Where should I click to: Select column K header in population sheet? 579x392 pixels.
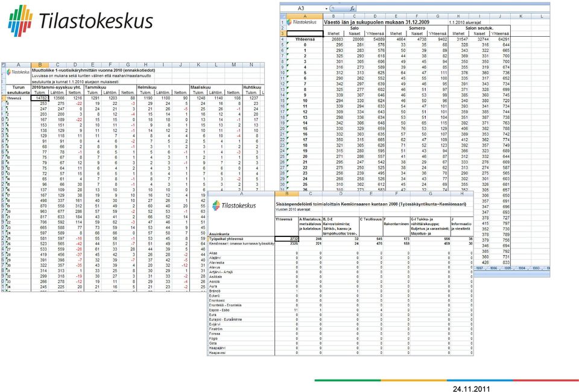[521, 16]
